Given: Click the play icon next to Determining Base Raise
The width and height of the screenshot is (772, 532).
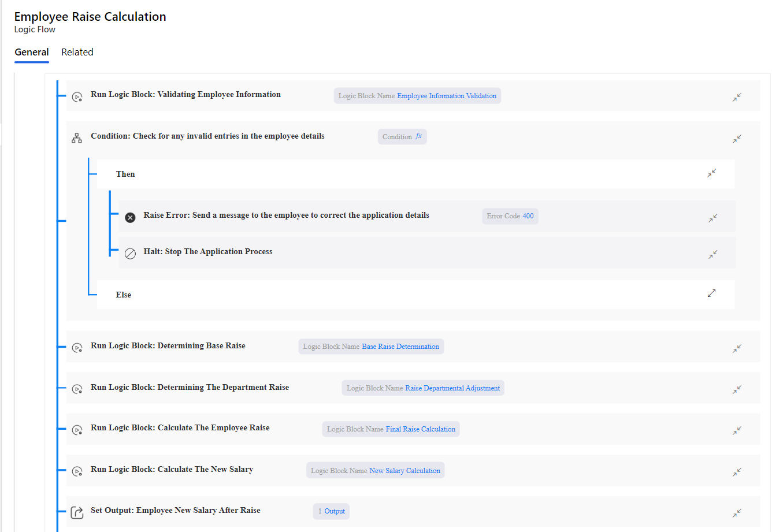Looking at the screenshot, I should [77, 348].
